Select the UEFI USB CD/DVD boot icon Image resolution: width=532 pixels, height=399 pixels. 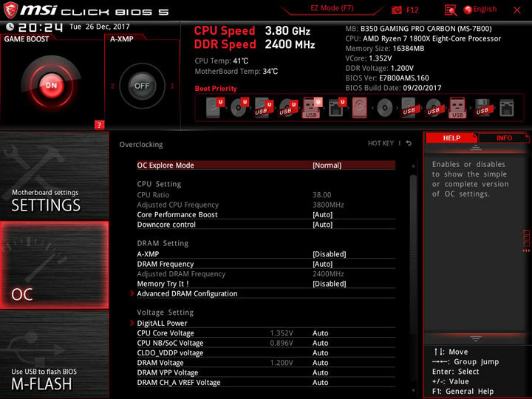click(288, 108)
